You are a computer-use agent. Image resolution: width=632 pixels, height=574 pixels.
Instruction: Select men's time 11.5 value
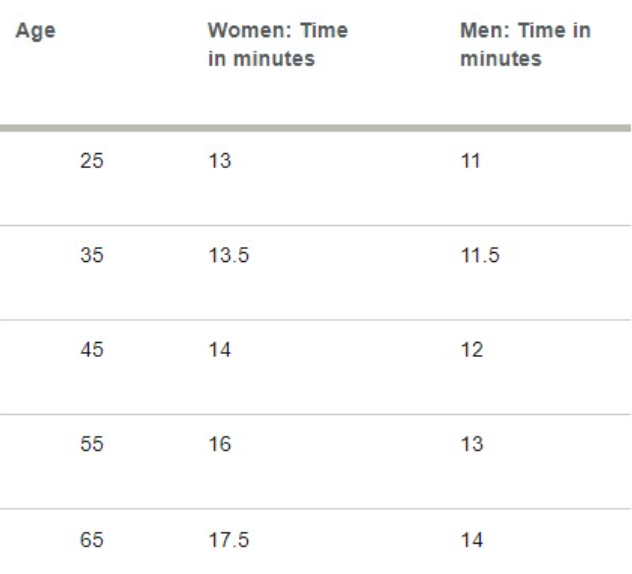point(480,255)
